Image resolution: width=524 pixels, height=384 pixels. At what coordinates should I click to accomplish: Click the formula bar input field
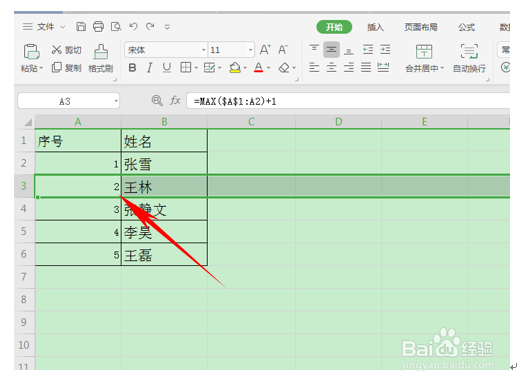coord(348,101)
